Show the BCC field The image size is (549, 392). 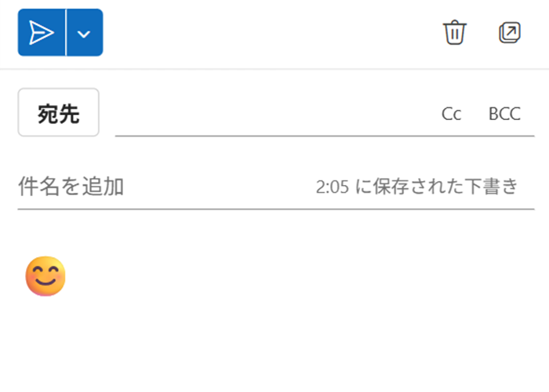(504, 114)
